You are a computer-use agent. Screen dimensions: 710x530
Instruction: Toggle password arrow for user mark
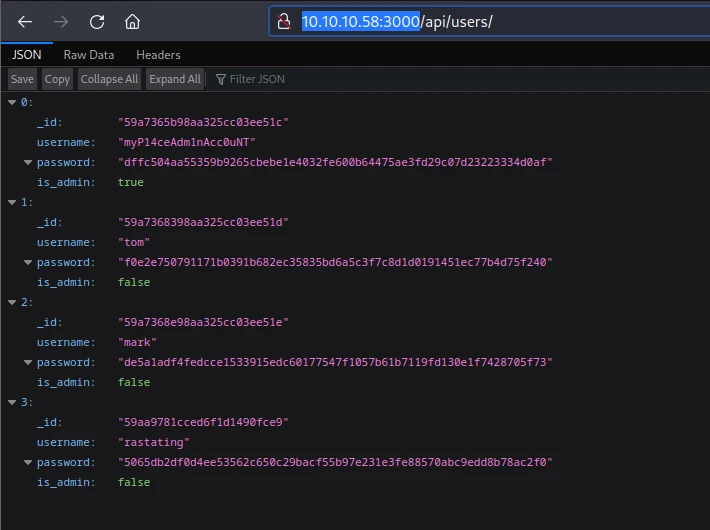pos(28,362)
